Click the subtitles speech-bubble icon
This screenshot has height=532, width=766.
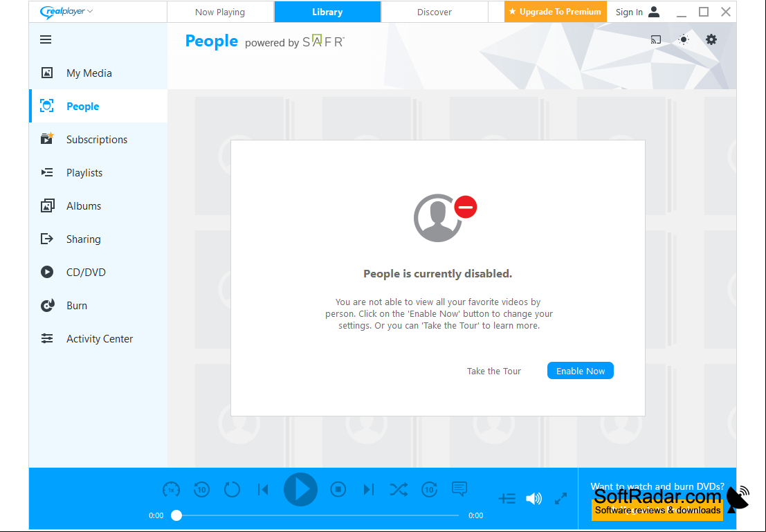coord(459,488)
